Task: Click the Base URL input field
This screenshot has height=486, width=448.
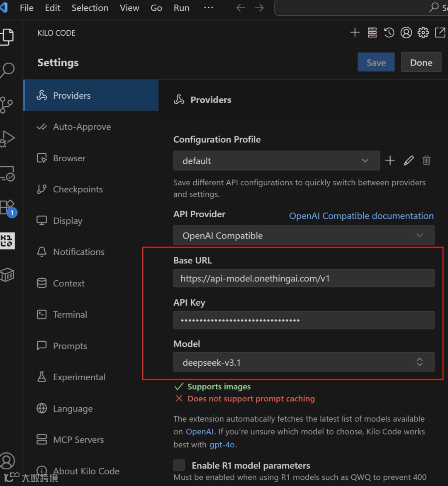Action: click(304, 278)
